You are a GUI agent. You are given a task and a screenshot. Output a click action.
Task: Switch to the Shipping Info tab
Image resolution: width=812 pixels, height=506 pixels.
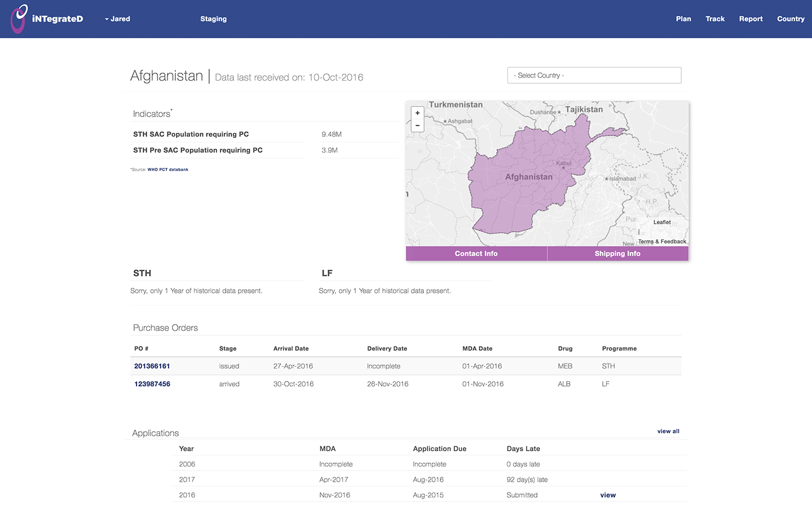617,254
